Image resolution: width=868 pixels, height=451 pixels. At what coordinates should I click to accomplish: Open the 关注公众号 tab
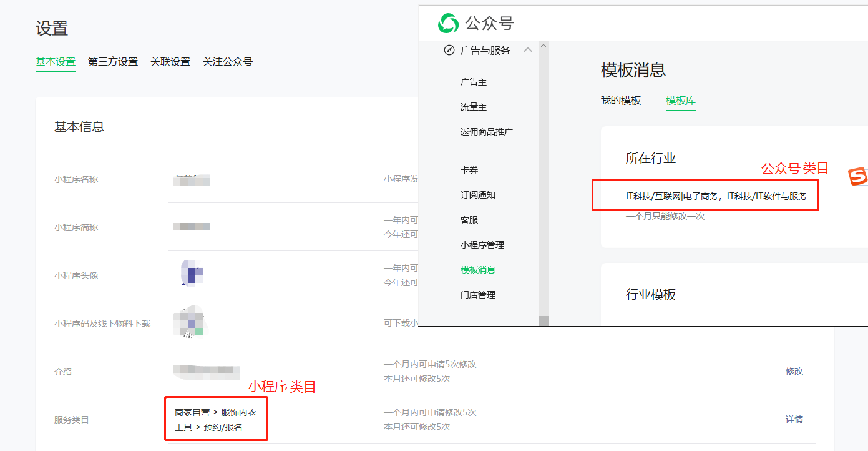[228, 62]
